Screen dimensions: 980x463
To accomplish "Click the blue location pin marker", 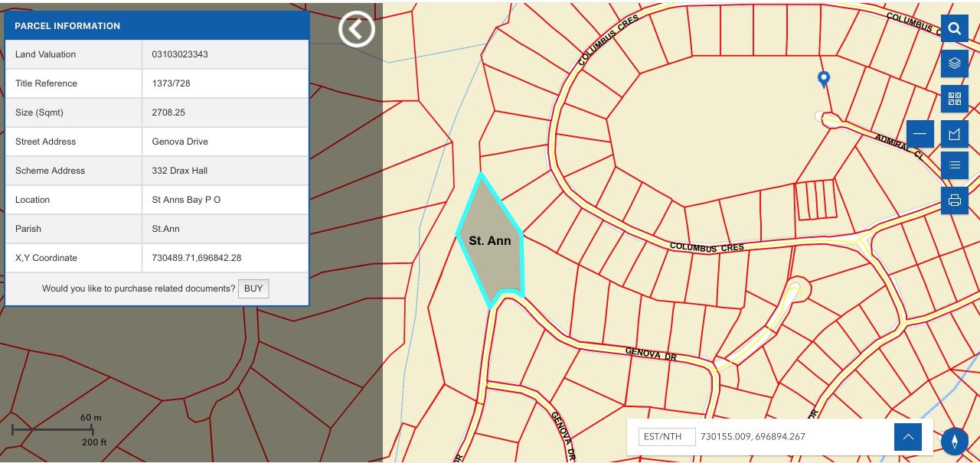I will [824, 78].
